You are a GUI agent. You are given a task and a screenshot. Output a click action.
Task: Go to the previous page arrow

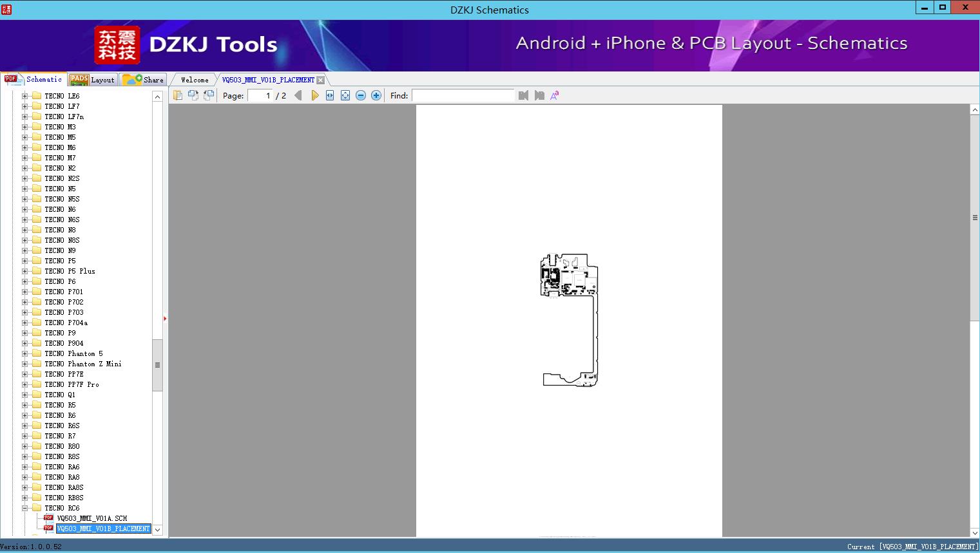298,95
